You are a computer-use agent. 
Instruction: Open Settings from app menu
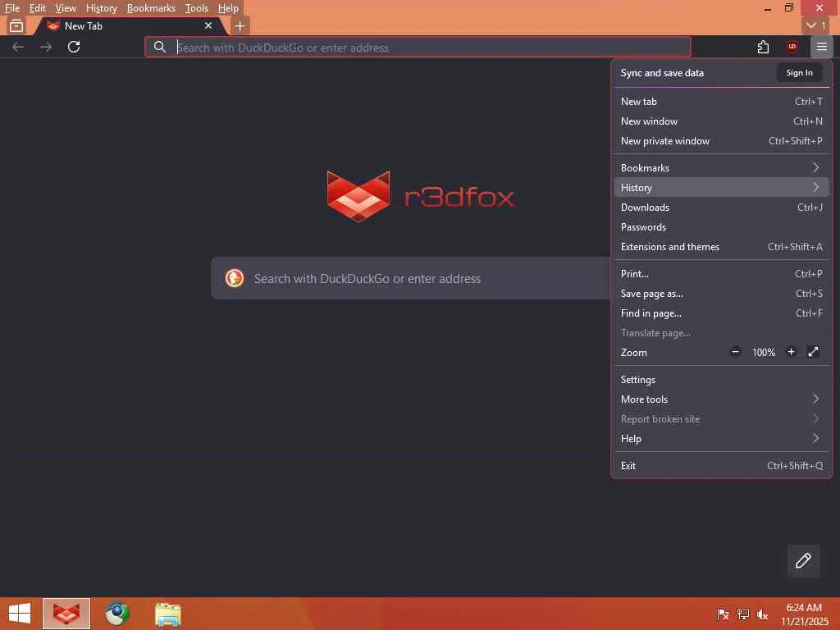721,379
